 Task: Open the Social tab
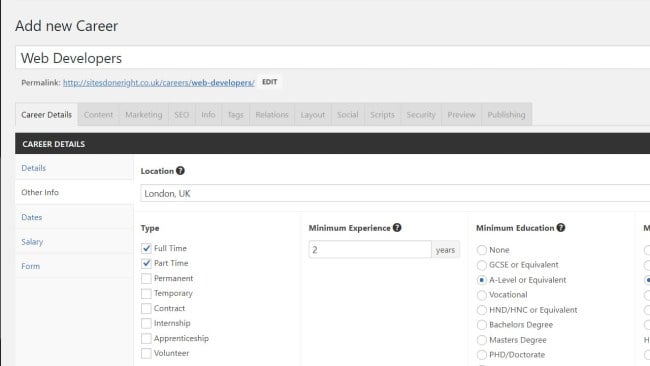[x=347, y=115]
